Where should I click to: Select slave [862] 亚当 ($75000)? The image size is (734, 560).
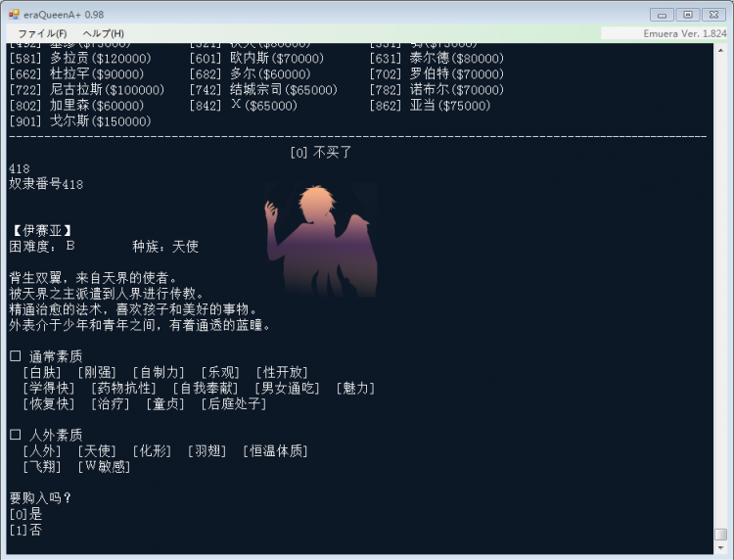pyautogui.click(x=430, y=106)
